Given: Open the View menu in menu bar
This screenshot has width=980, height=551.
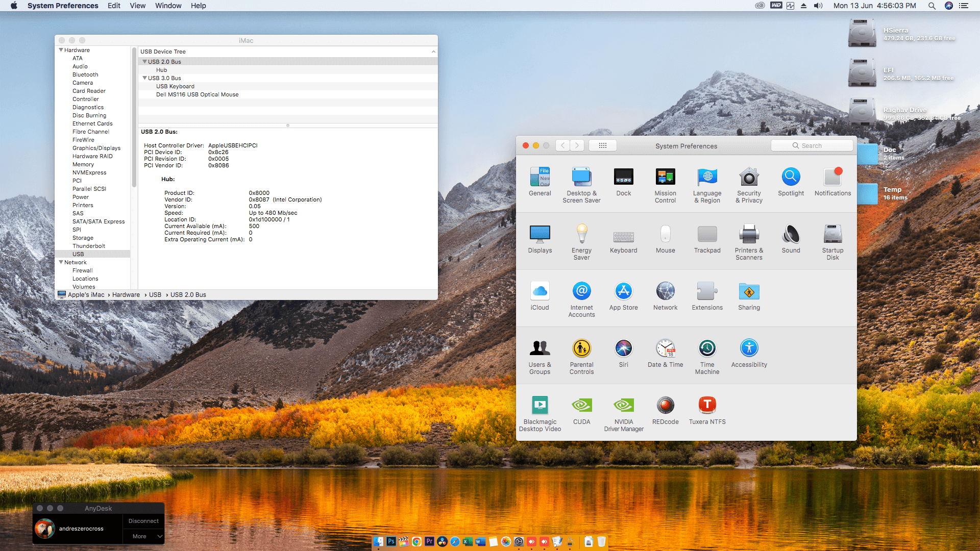Looking at the screenshot, I should coord(137,6).
